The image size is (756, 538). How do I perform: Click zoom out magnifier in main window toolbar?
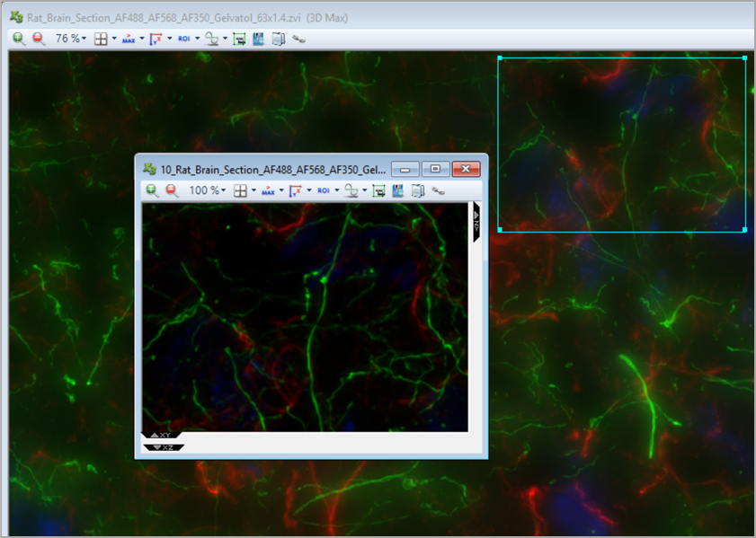point(38,39)
